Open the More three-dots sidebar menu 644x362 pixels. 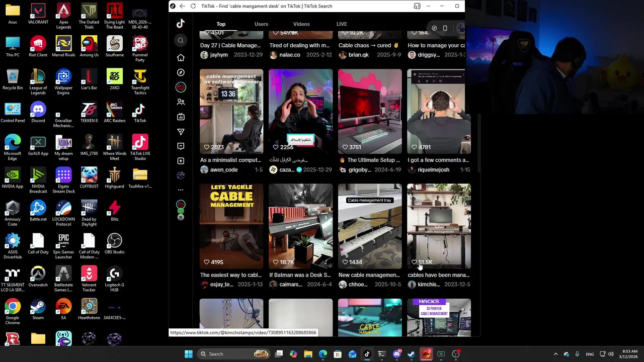click(x=181, y=190)
